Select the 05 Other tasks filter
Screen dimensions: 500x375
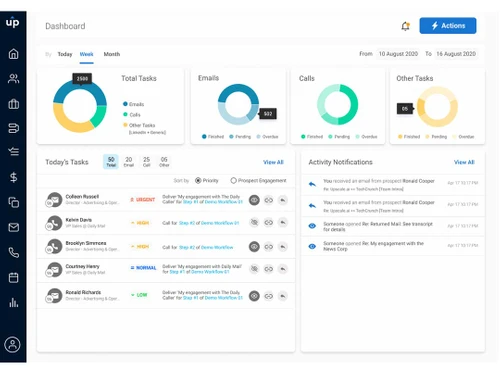164,162
